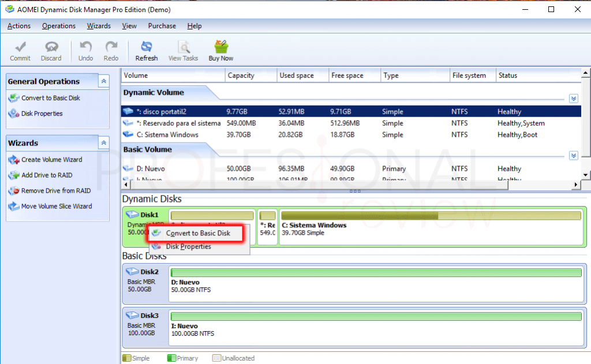Collapse the Wizards panel
Screen dimensions: 591x364
(x=104, y=143)
